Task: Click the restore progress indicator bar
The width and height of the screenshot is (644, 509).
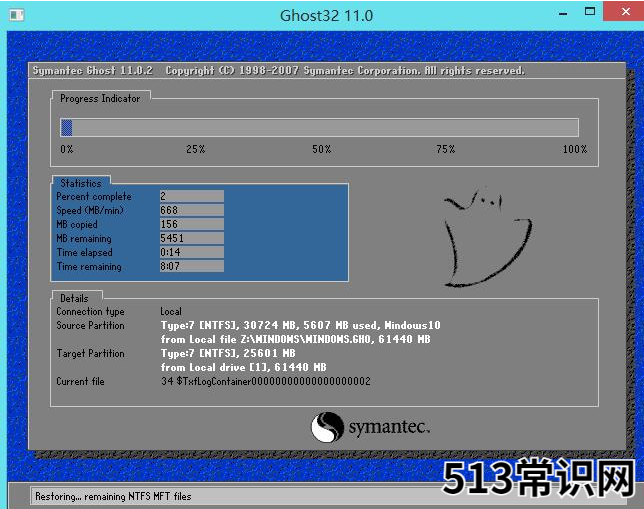Action: (x=319, y=127)
